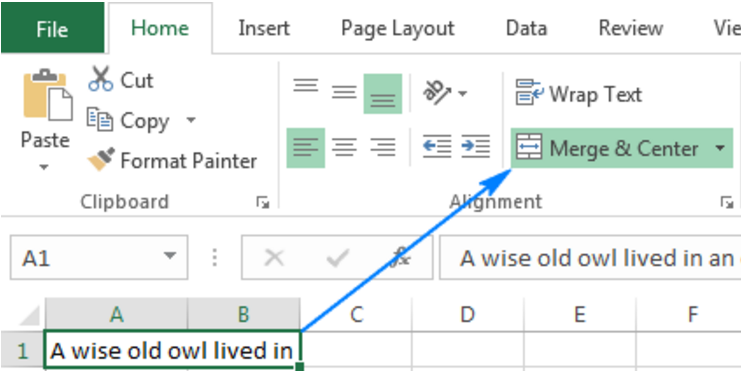741x371 pixels.
Task: Enable Align Right text alignment
Action: [x=383, y=147]
